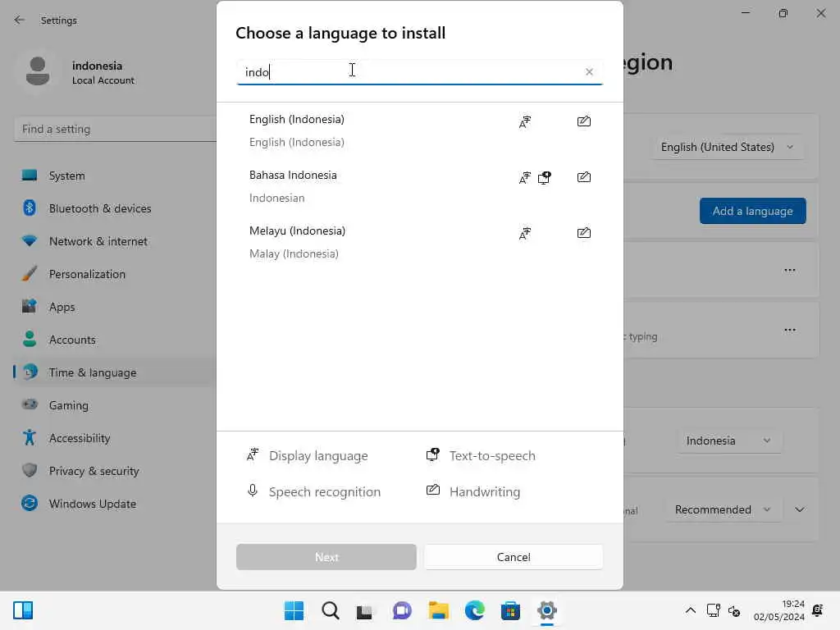Click the Malay (Indonesia) subtitle text
The width and height of the screenshot is (840, 630).
[294, 253]
